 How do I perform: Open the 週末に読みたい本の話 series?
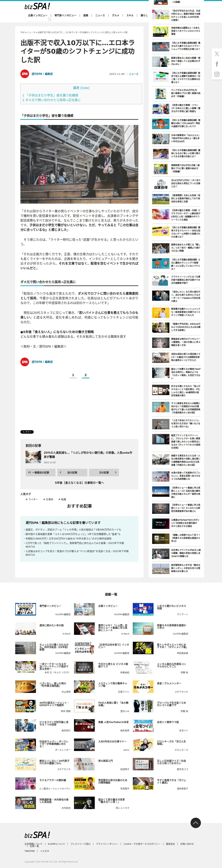click(x=52, y=625)
